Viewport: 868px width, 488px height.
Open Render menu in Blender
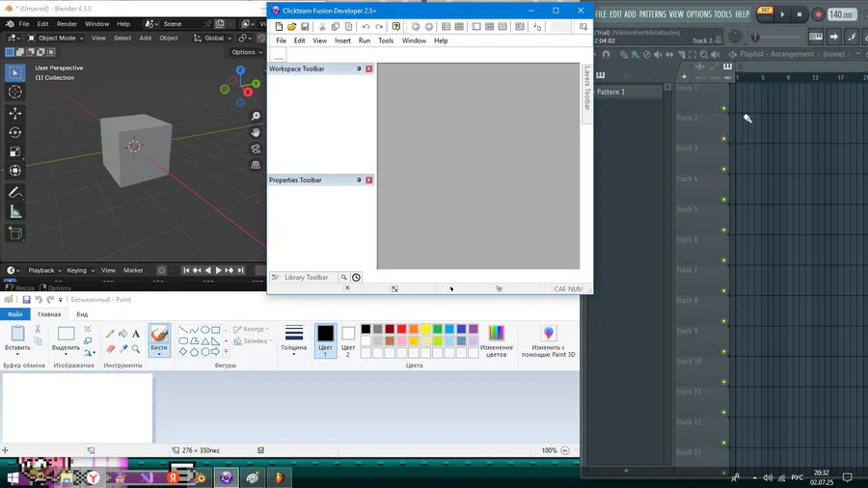click(67, 24)
